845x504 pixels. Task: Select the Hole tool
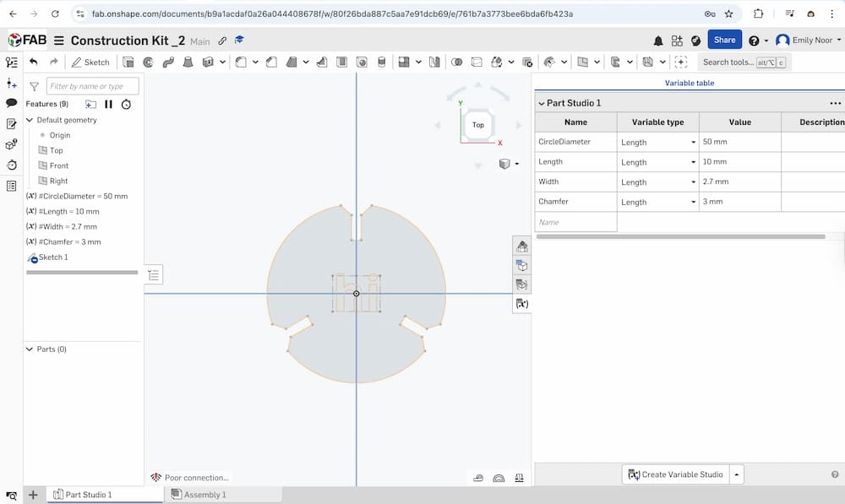[362, 62]
